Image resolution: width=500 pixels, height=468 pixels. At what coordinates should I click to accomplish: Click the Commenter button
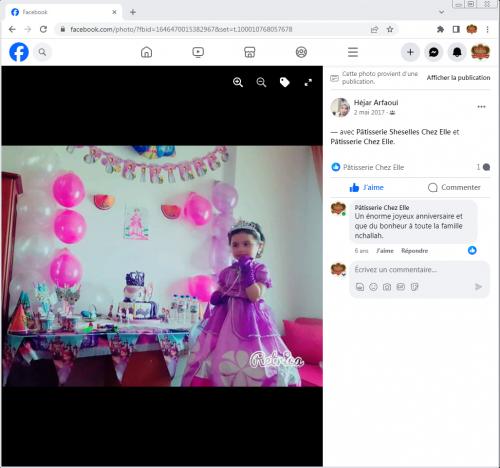coord(454,187)
